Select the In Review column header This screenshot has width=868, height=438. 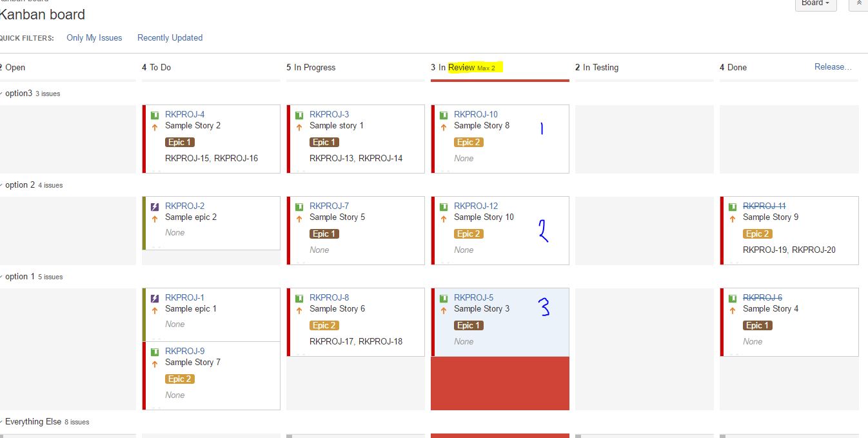coord(463,67)
